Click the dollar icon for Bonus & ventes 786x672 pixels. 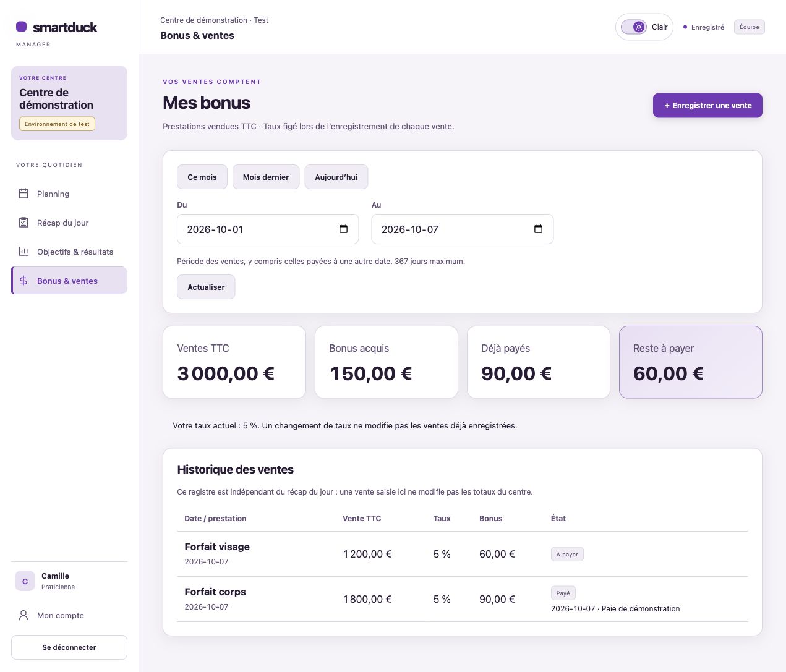[x=23, y=281]
